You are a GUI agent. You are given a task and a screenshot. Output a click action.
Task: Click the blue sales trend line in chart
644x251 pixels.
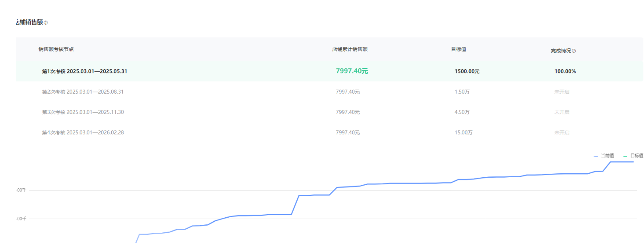point(397,183)
